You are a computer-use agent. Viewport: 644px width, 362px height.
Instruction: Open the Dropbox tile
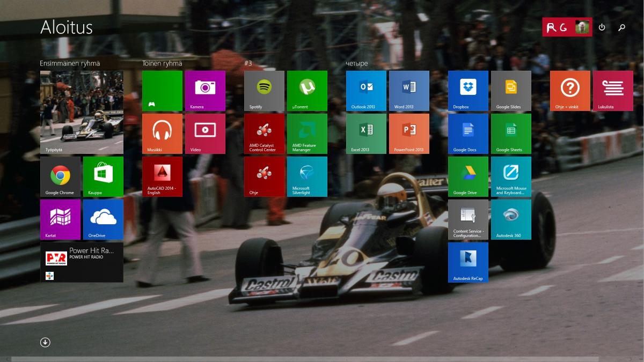[468, 91]
